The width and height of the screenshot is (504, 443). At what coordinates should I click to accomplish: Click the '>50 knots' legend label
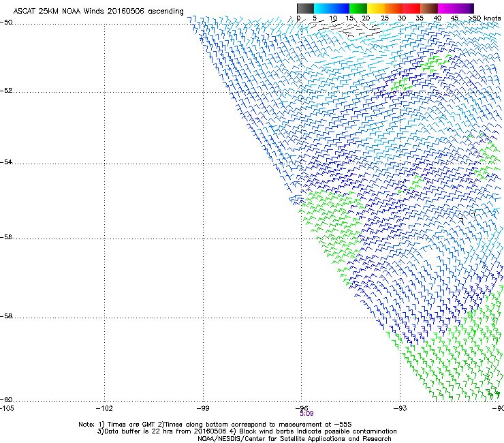pyautogui.click(x=484, y=18)
